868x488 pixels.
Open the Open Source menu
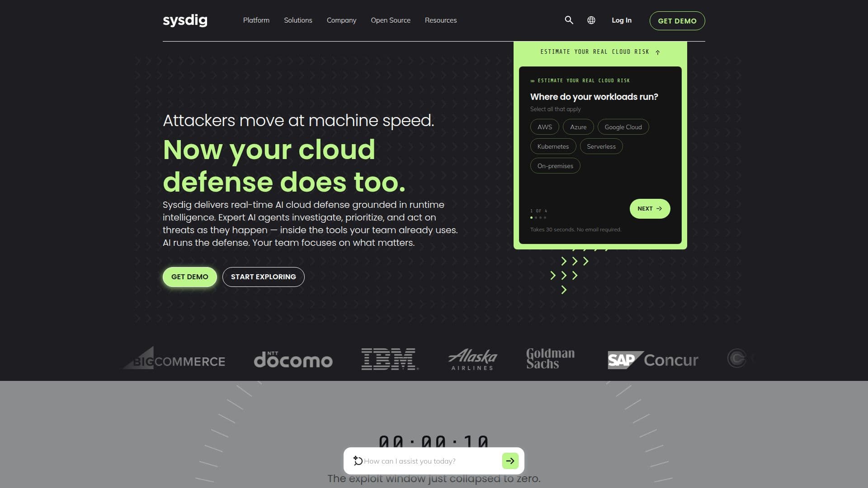pos(391,20)
